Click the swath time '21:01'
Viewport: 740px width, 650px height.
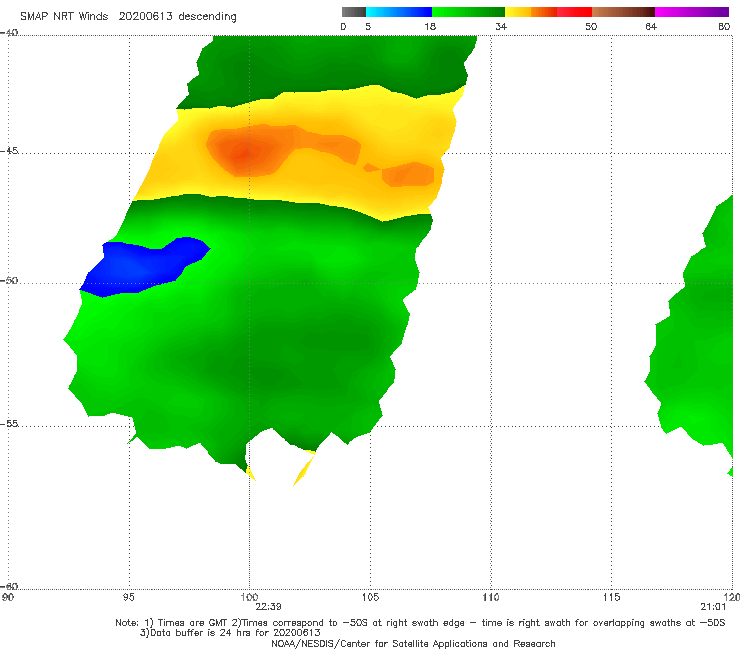713,607
